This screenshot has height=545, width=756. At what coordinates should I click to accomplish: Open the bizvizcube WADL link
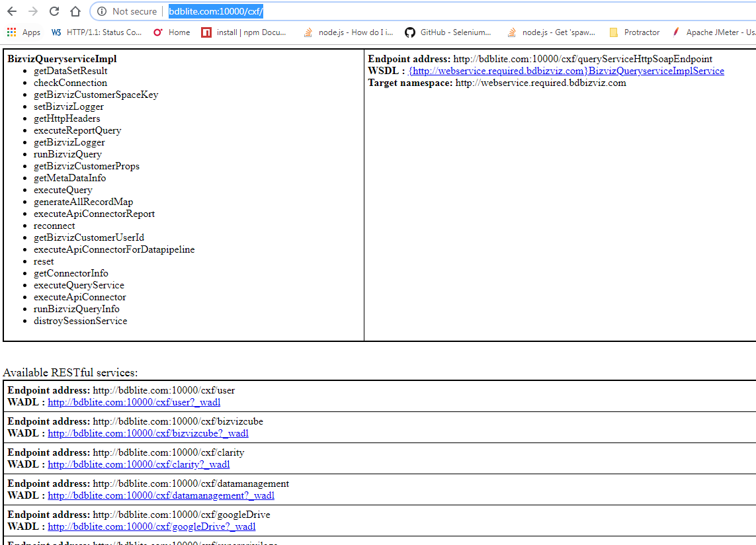coord(148,433)
